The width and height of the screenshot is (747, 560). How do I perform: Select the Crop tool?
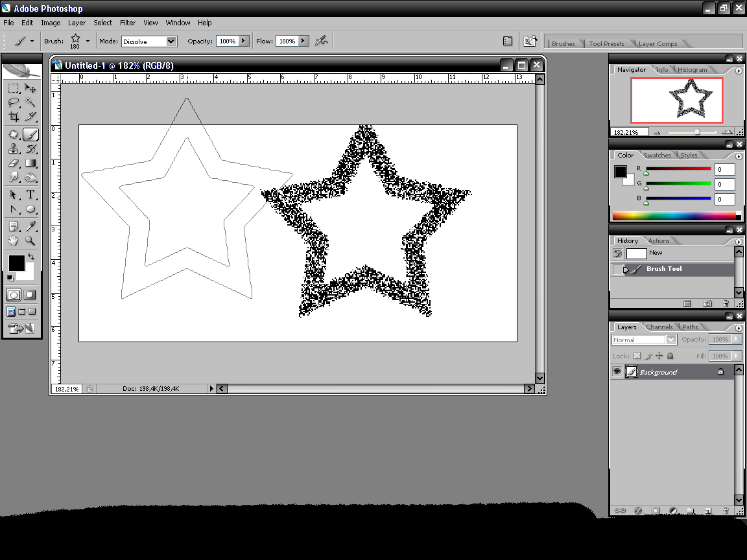coord(14,117)
